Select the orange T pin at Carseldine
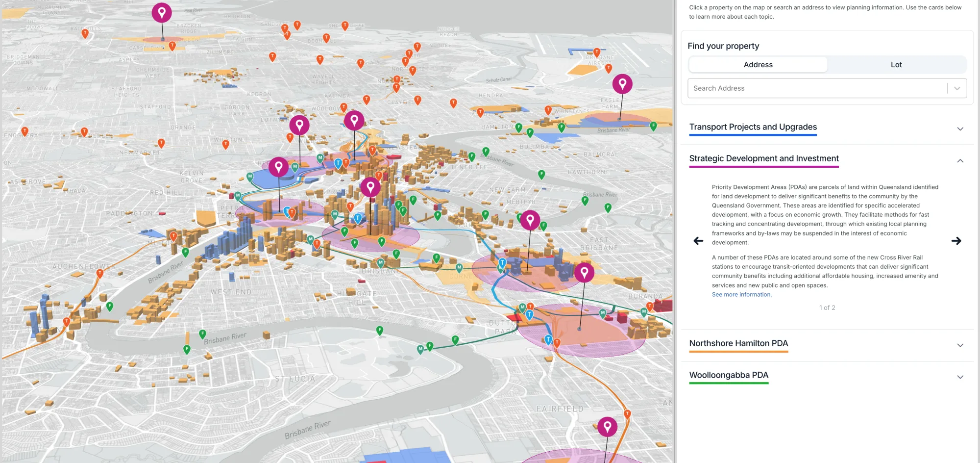This screenshot has width=980, height=463. [x=172, y=46]
